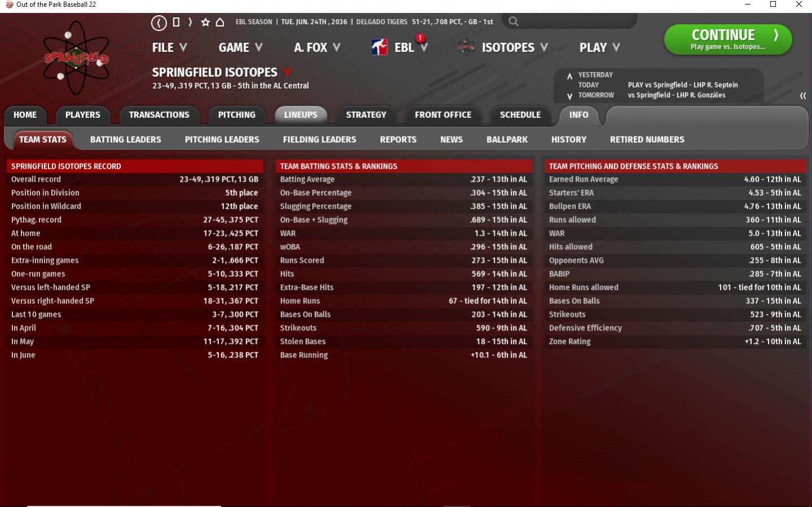Click today's game 'PLAY vs Springfield - LHP R. Septein'

(x=683, y=85)
